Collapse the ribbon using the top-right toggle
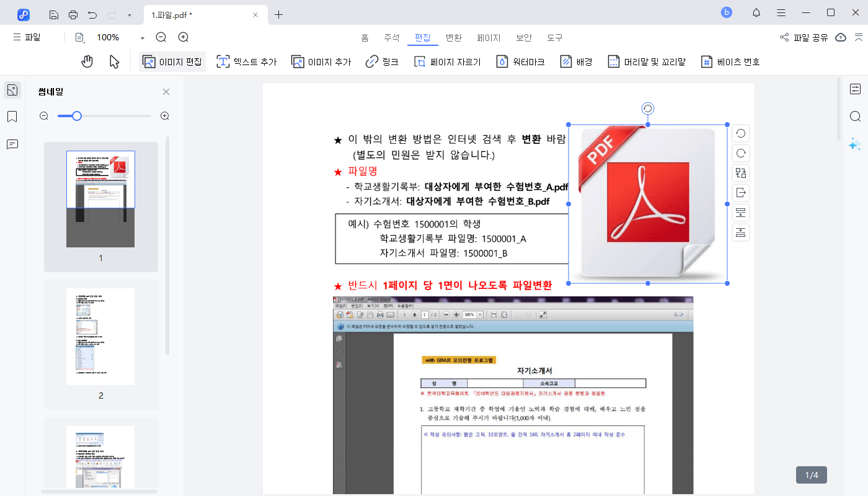Image resolution: width=868 pixels, height=496 pixels. tap(859, 37)
